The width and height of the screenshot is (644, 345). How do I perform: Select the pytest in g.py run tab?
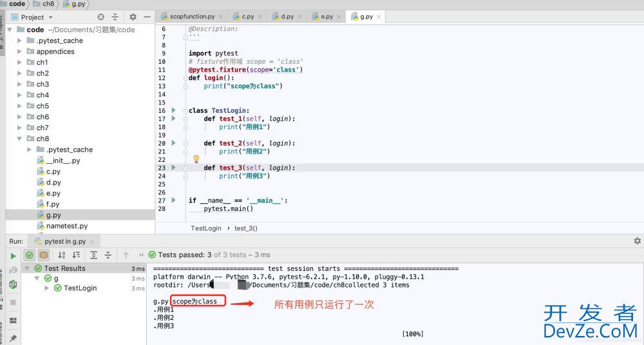coord(65,241)
